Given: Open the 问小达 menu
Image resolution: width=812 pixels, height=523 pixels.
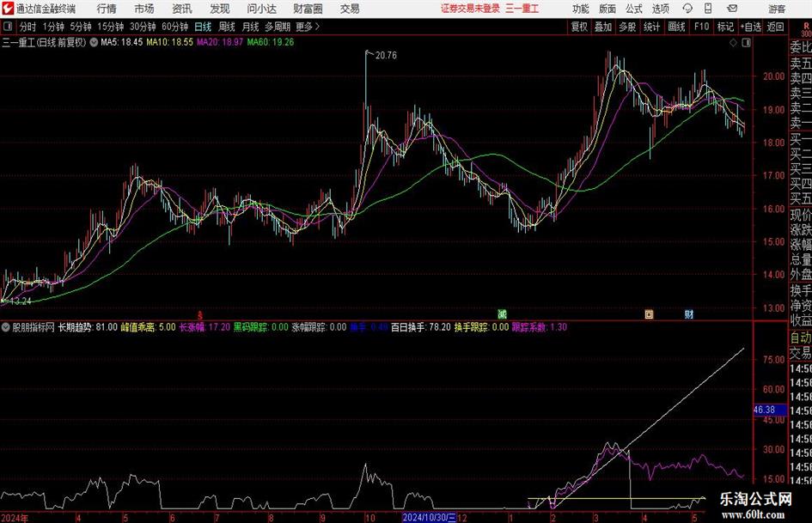Looking at the screenshot, I should [261, 9].
